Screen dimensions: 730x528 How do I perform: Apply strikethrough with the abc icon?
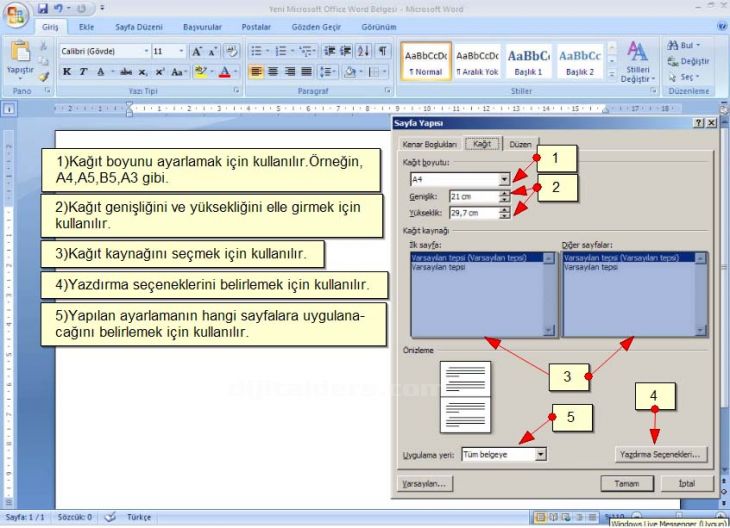coord(126,72)
